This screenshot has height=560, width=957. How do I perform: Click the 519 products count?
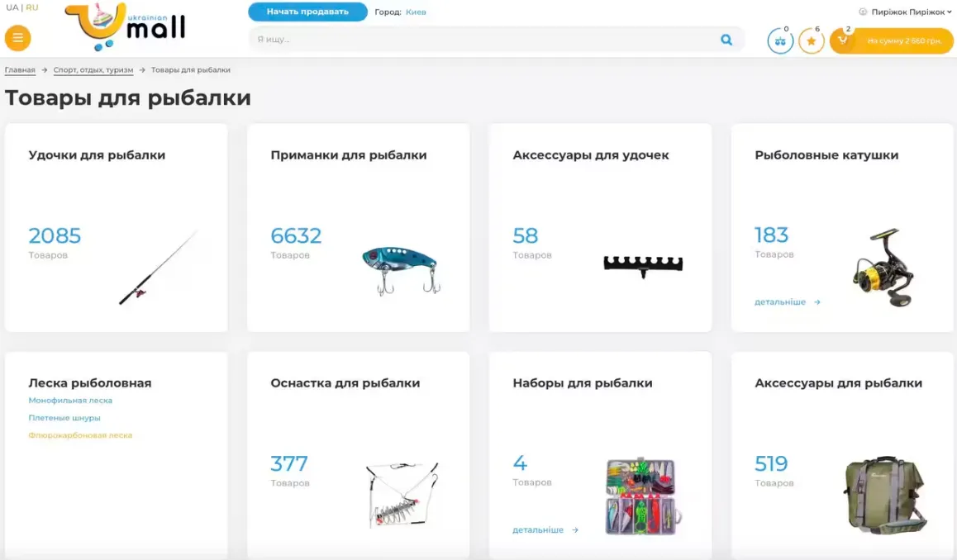(x=771, y=463)
